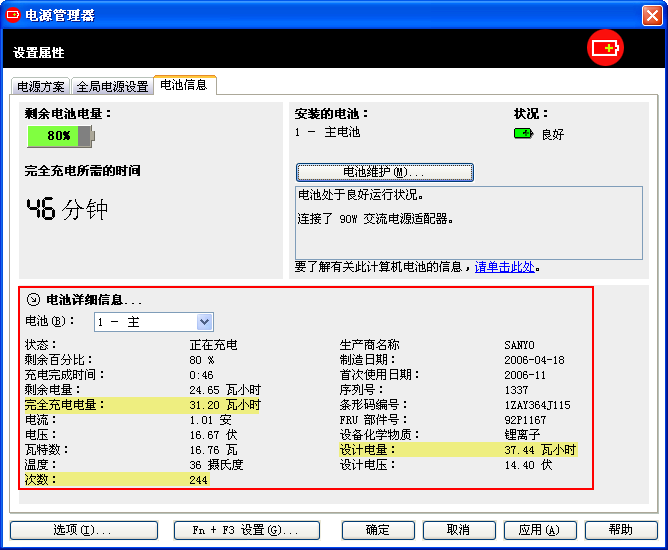Open Fn + F3 设置(G)... button

click(x=247, y=530)
